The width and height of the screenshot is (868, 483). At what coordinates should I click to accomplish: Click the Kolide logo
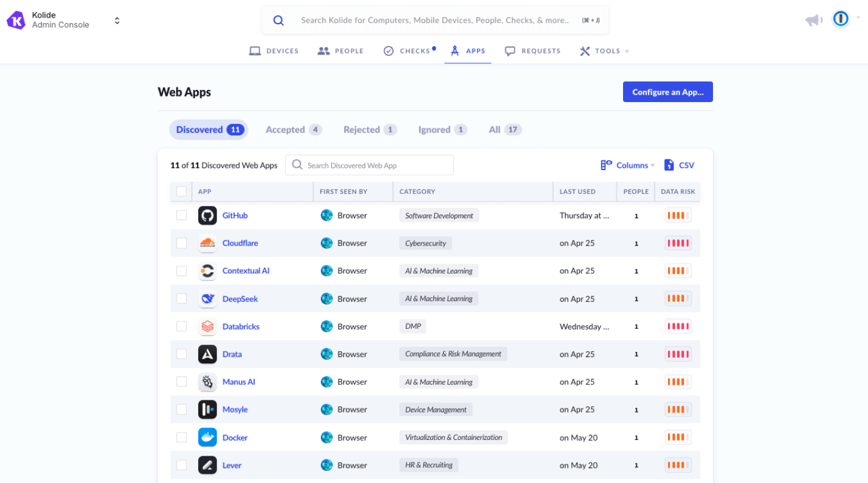click(x=16, y=19)
